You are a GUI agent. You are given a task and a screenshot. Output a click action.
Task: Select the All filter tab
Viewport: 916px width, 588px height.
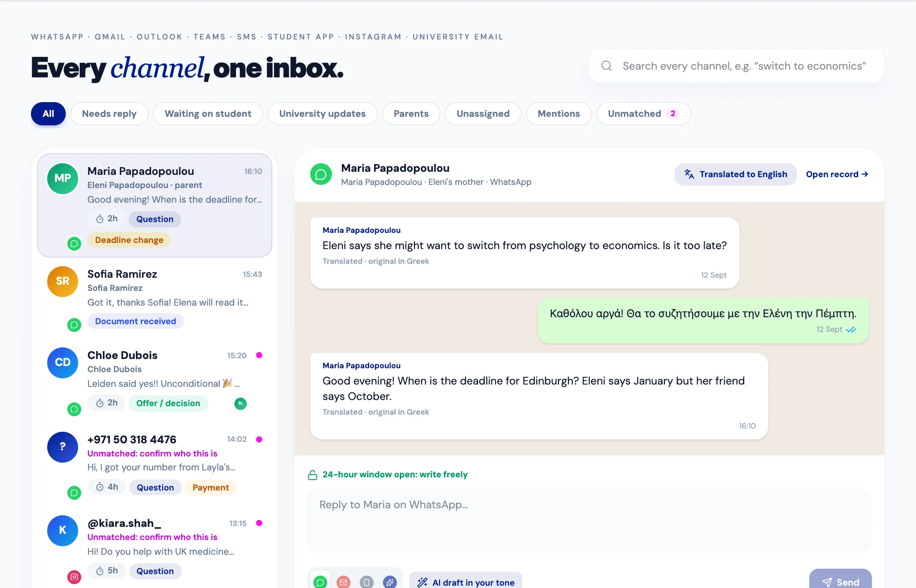[48, 114]
